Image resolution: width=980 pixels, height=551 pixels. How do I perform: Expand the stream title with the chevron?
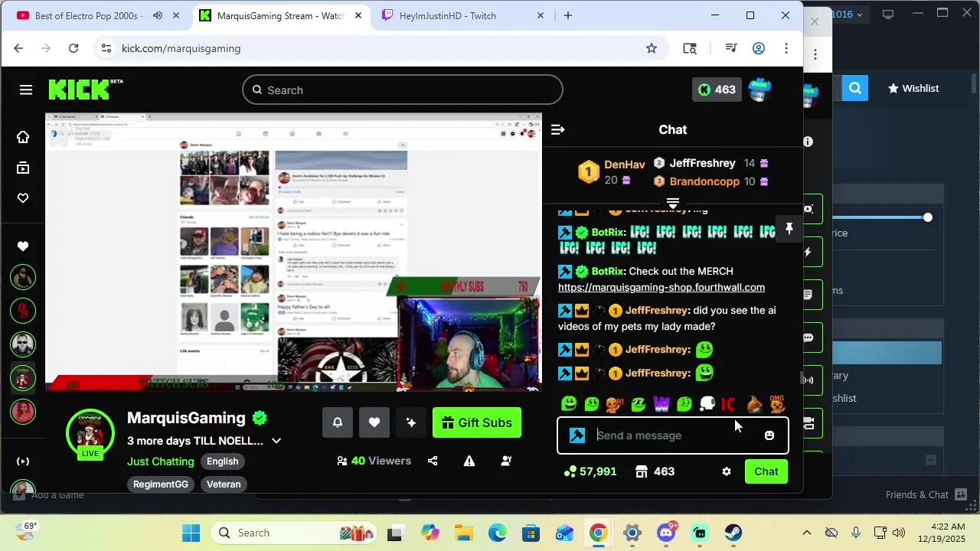tap(276, 441)
